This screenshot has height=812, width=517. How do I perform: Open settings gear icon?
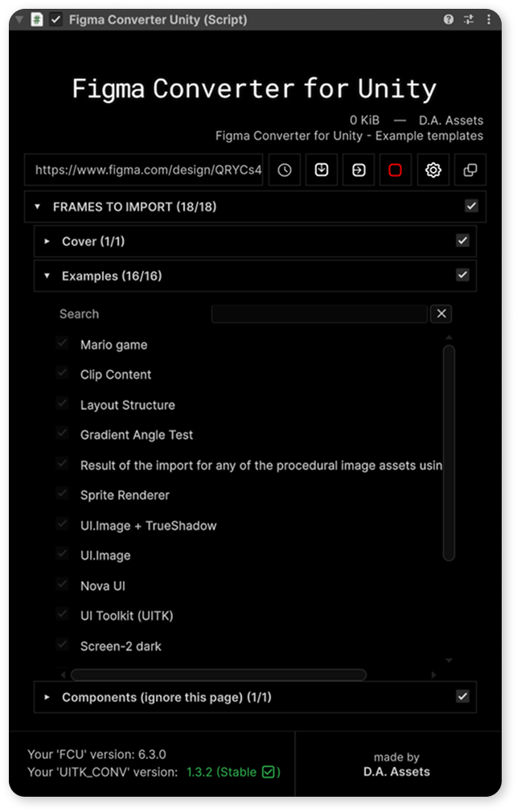click(x=433, y=170)
